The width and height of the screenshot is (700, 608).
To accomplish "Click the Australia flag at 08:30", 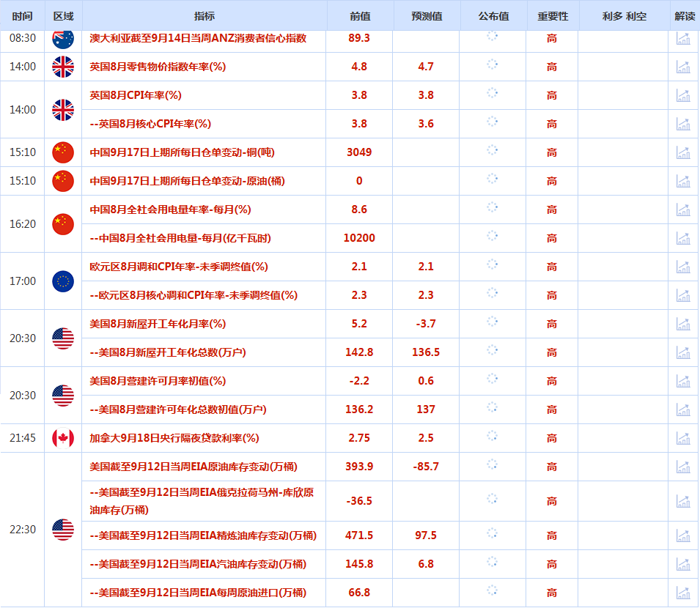I will click(63, 38).
